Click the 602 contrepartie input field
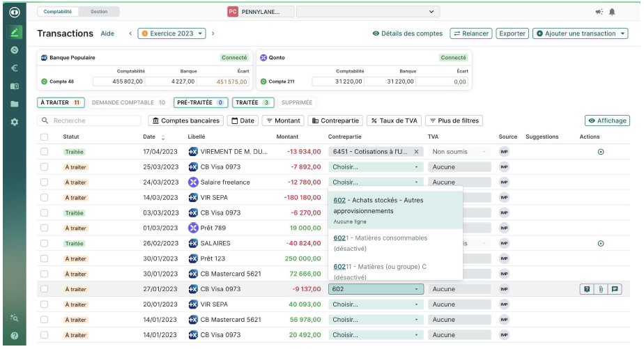This screenshot has height=349, width=644. [x=376, y=289]
